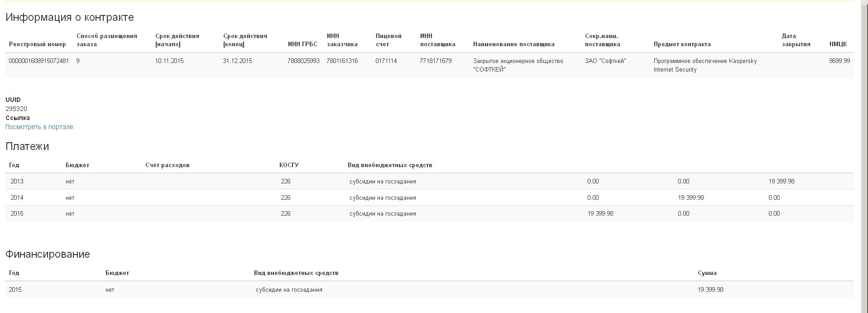The width and height of the screenshot is (868, 313).
Task: Click the 'Платежи' section heading
Action: tap(27, 146)
